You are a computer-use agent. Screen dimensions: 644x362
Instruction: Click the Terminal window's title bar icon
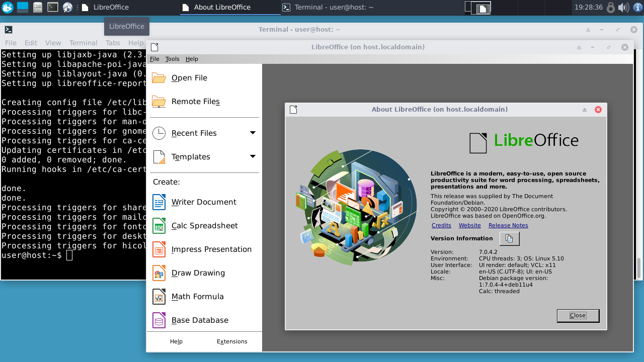9,30
